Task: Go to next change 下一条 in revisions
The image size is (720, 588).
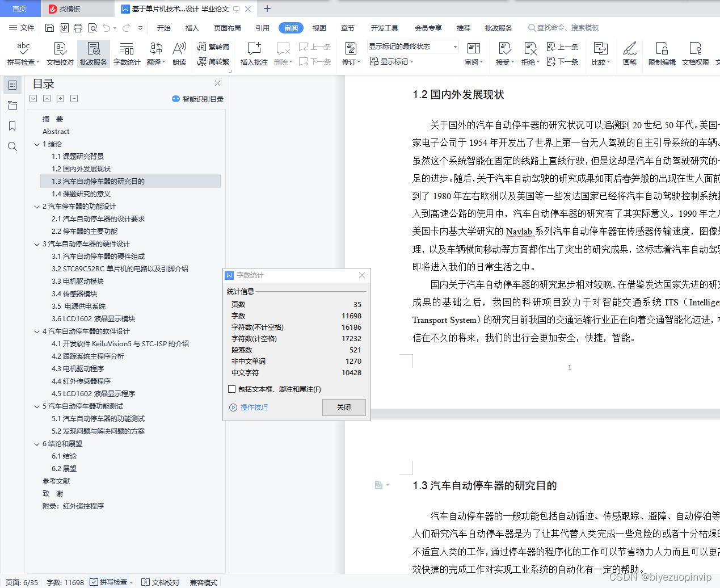Action: click(x=562, y=61)
